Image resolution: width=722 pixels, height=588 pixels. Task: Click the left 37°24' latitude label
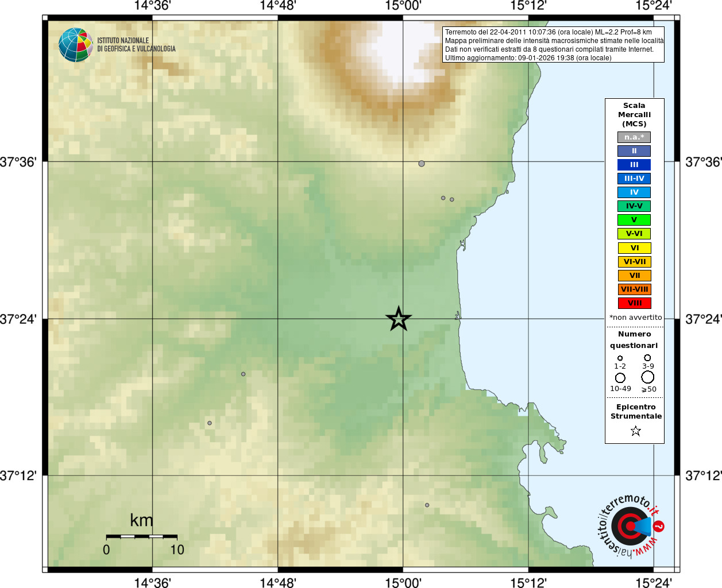(18, 319)
